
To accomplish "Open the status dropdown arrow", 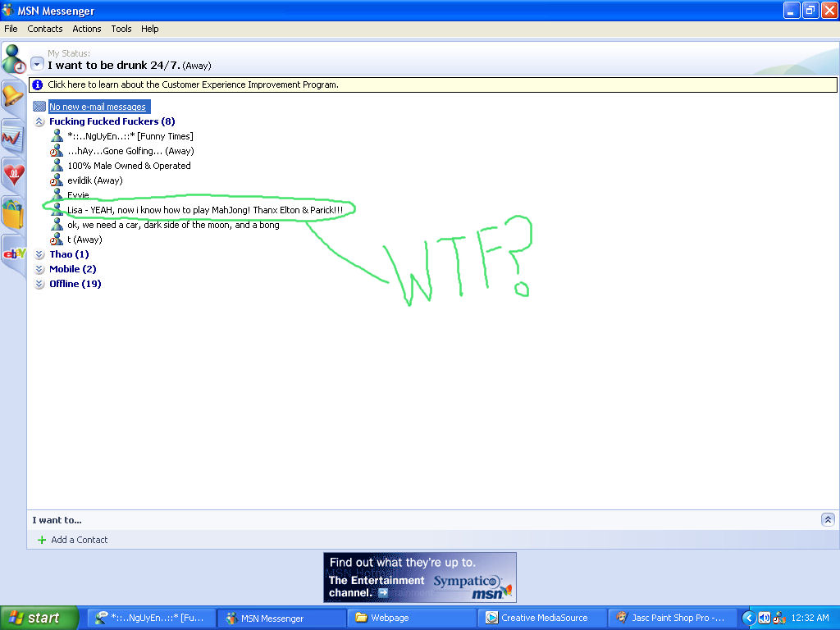I will pos(37,64).
